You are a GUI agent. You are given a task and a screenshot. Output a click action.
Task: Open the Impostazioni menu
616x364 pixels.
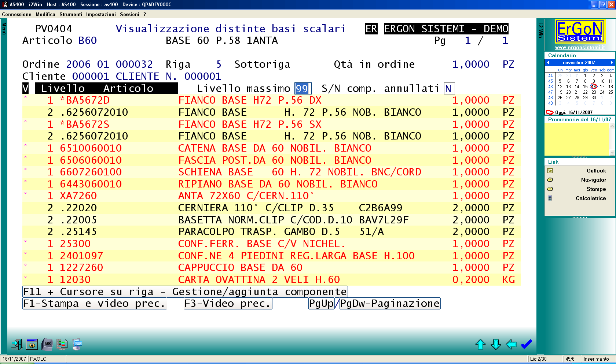point(101,14)
